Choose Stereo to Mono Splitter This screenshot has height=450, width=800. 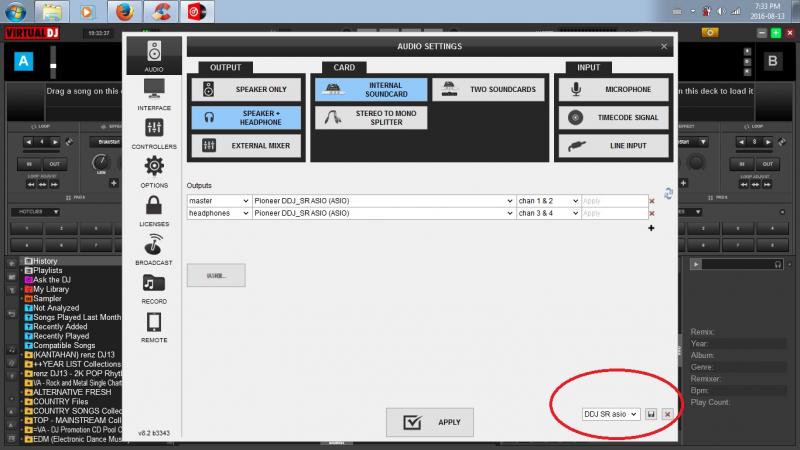tap(371, 117)
